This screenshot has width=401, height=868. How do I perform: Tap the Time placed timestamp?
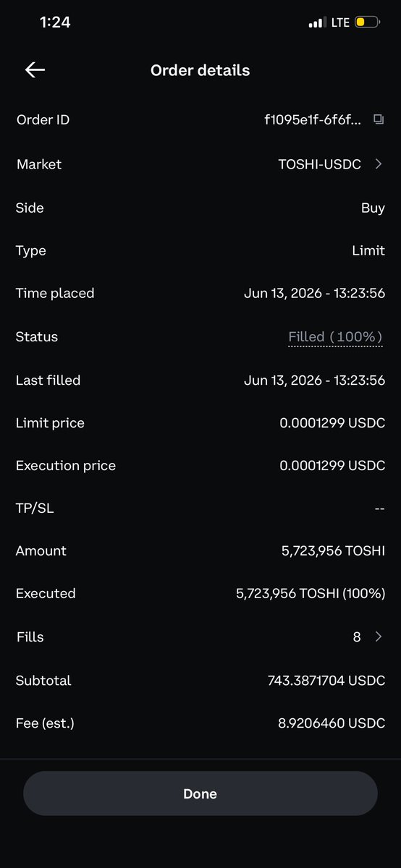314,294
